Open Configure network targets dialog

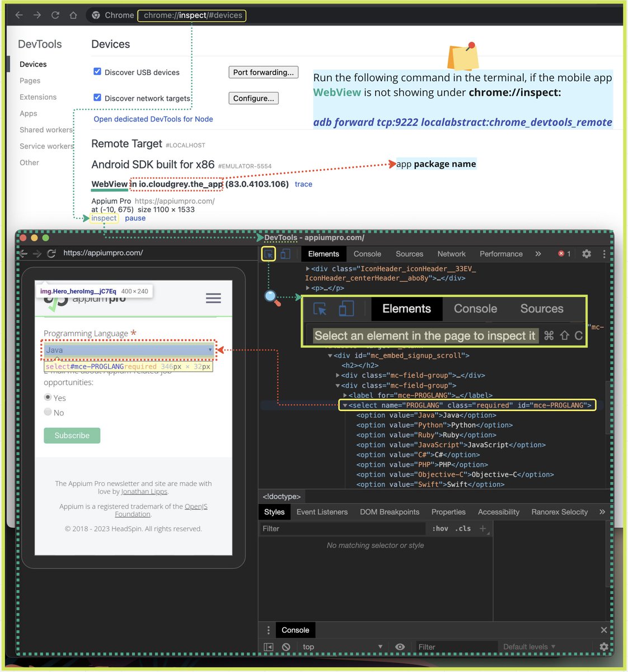point(254,98)
